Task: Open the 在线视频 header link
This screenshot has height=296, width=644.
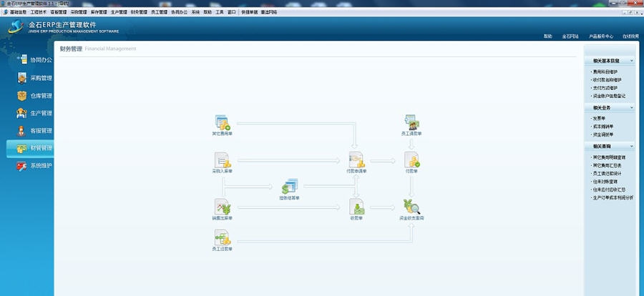Action: 630,36
